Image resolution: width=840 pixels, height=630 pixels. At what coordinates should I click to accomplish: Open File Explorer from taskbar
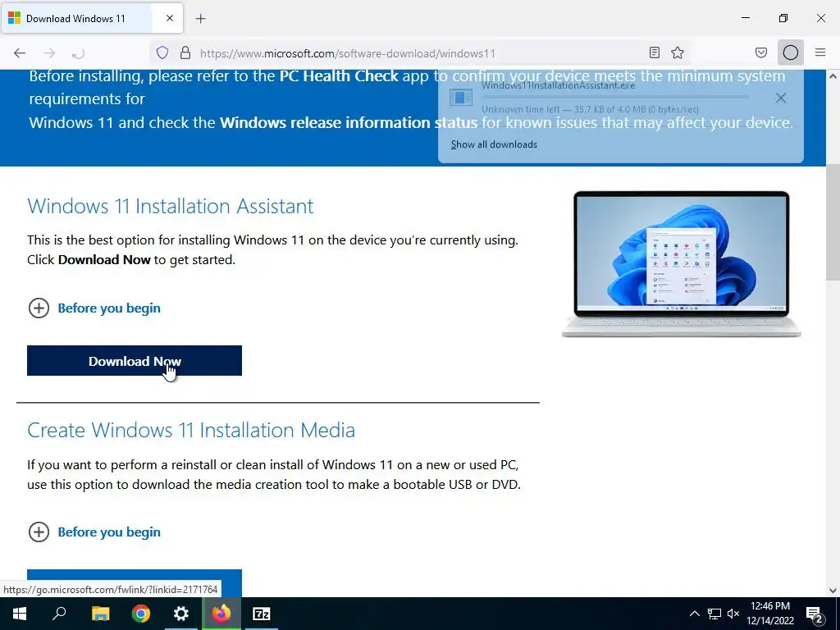pos(100,614)
